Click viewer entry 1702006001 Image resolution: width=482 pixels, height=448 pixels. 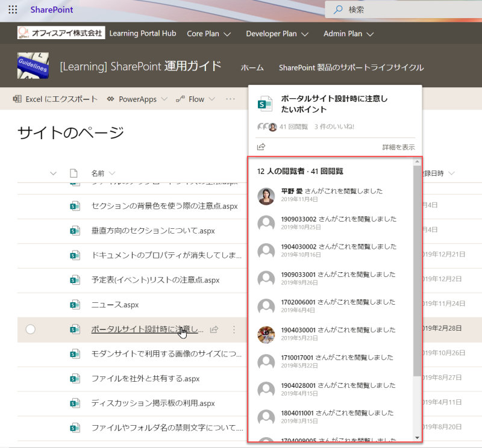click(x=330, y=306)
